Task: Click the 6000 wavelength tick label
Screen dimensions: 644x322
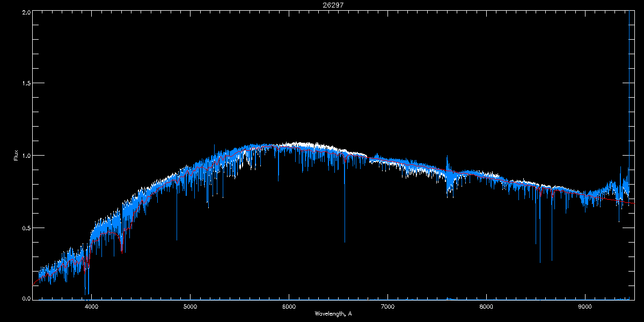Action: pos(289,307)
